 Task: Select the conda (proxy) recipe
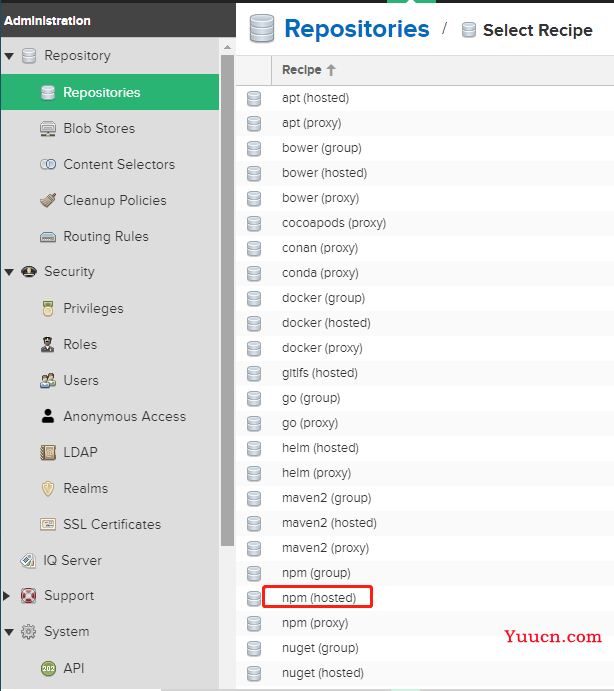320,273
